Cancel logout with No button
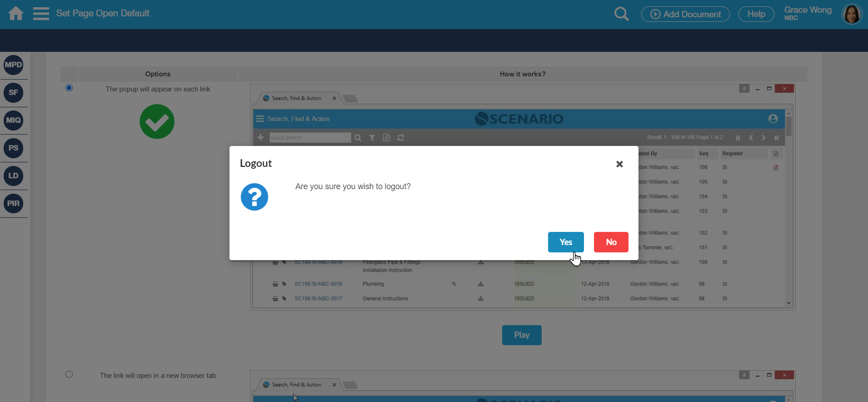This screenshot has width=868, height=402. pos(611,242)
